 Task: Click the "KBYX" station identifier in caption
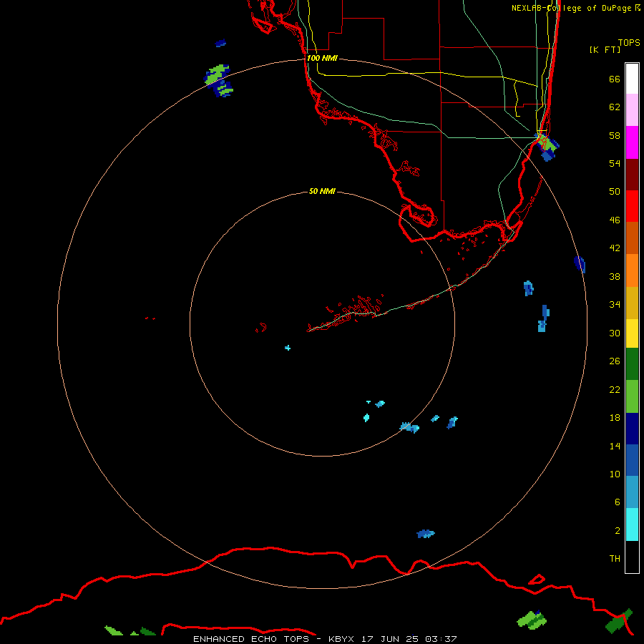click(x=341, y=639)
